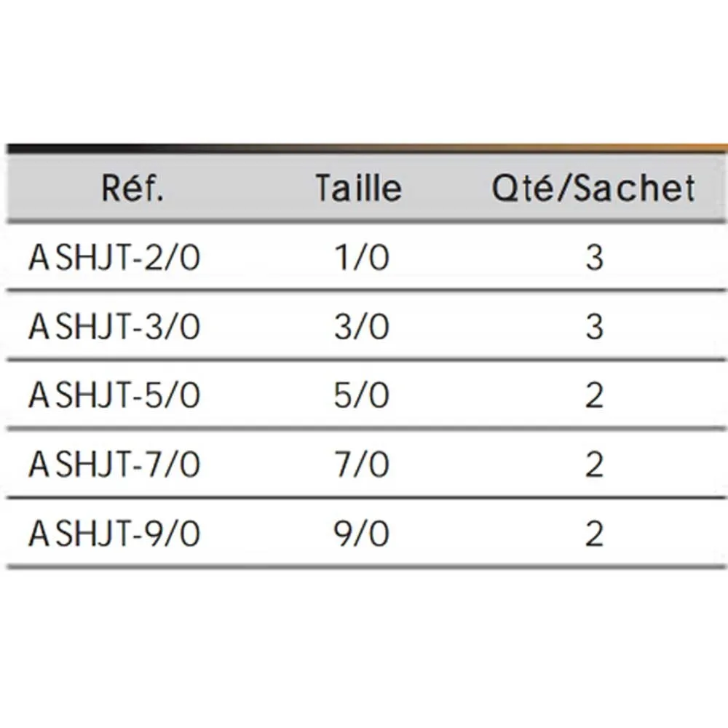Click the 7/0 value in Taille column
This screenshot has width=728, height=728.
[x=362, y=466]
